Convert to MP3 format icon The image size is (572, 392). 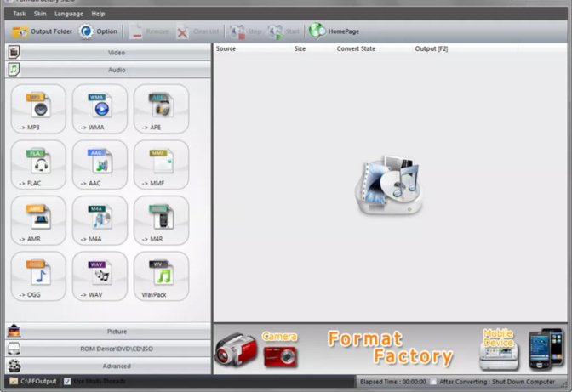click(38, 109)
